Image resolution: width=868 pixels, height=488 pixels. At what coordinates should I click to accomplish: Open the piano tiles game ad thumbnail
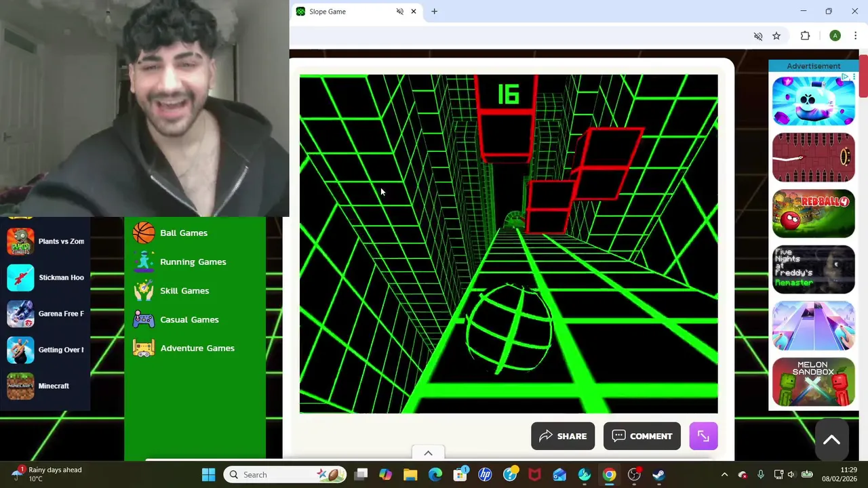pos(813,326)
